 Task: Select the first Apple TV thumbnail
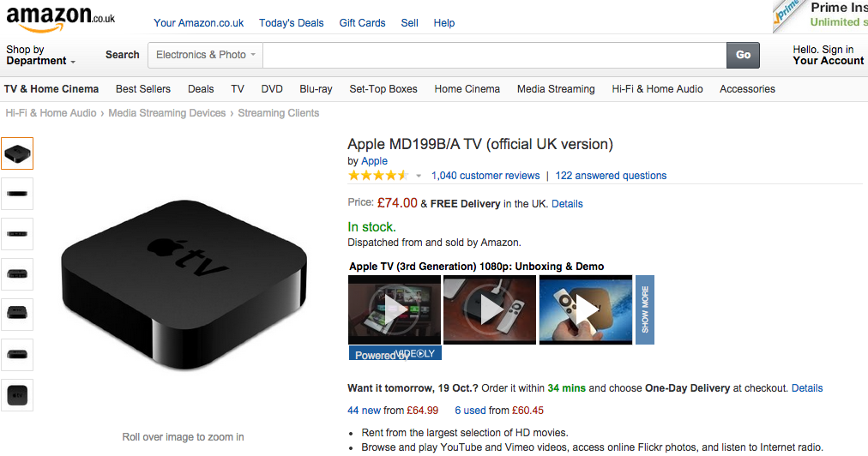click(17, 153)
